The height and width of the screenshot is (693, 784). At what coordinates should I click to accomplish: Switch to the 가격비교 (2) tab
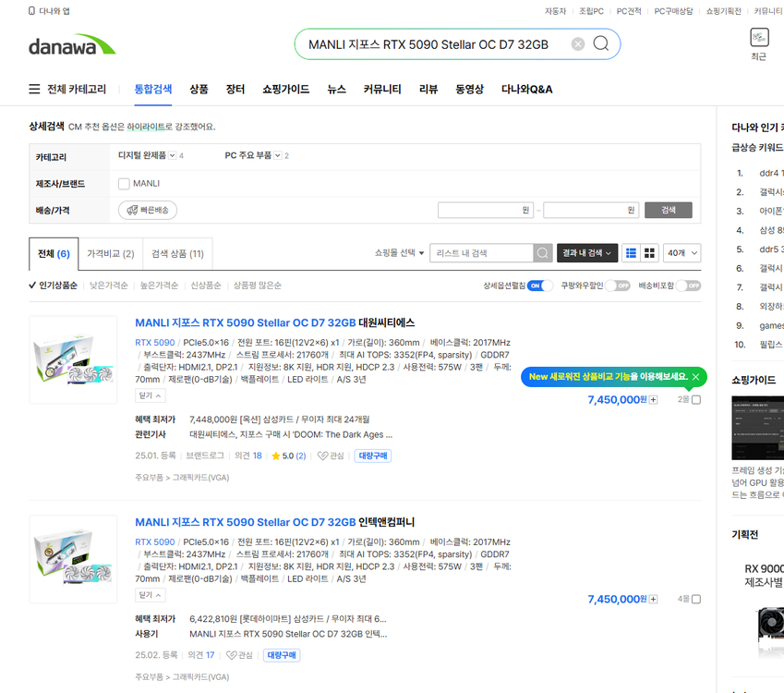(x=109, y=253)
